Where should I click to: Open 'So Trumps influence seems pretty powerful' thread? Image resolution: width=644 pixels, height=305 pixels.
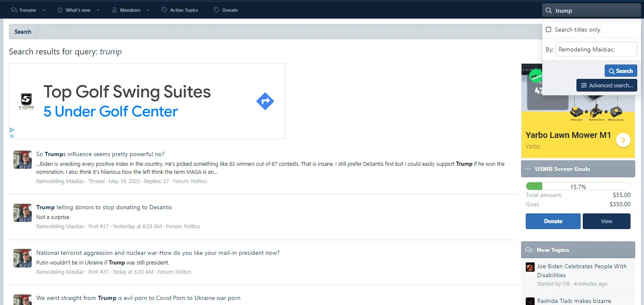pos(101,154)
